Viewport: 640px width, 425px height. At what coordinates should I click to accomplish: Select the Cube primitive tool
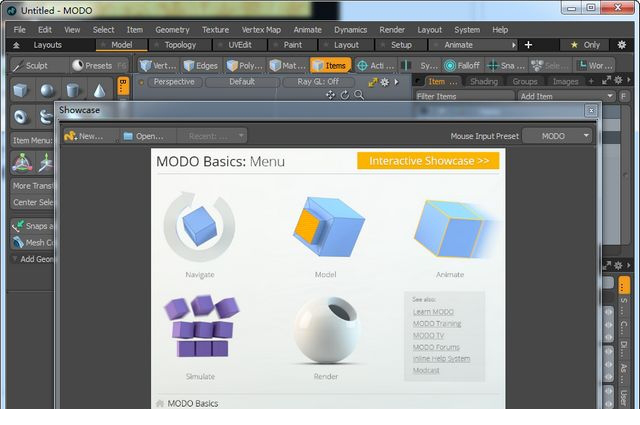click(x=21, y=90)
